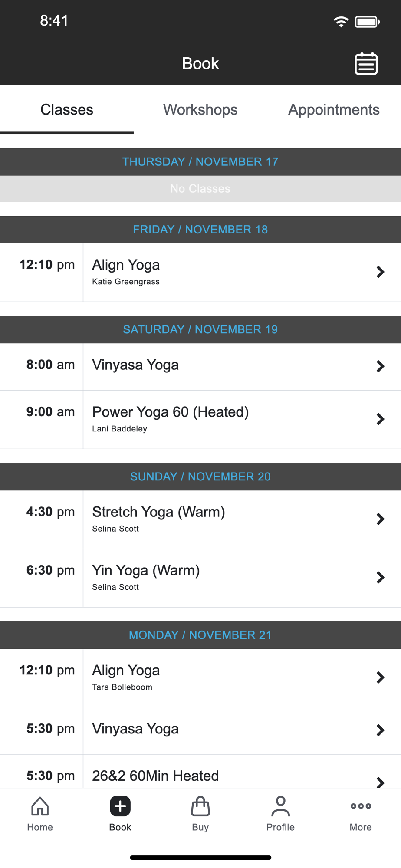
Task: Expand Yin Yoga (Warm) chevron arrow
Action: (x=380, y=577)
